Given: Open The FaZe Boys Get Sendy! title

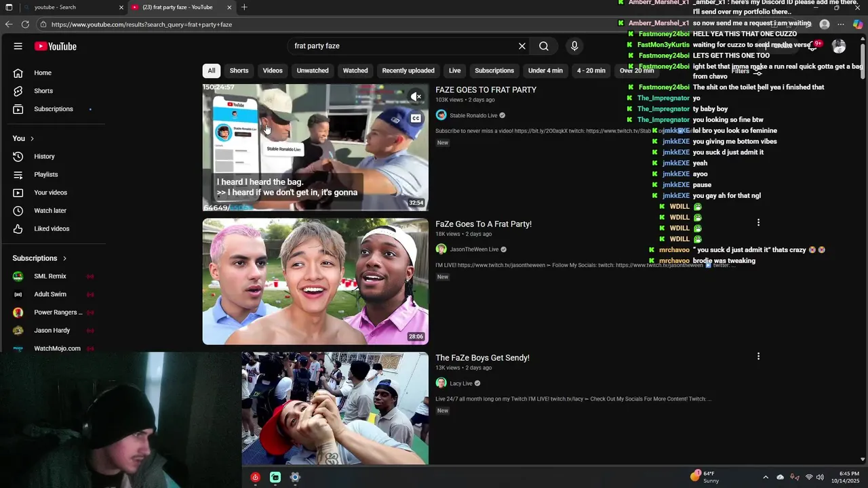Looking at the screenshot, I should tap(482, 358).
